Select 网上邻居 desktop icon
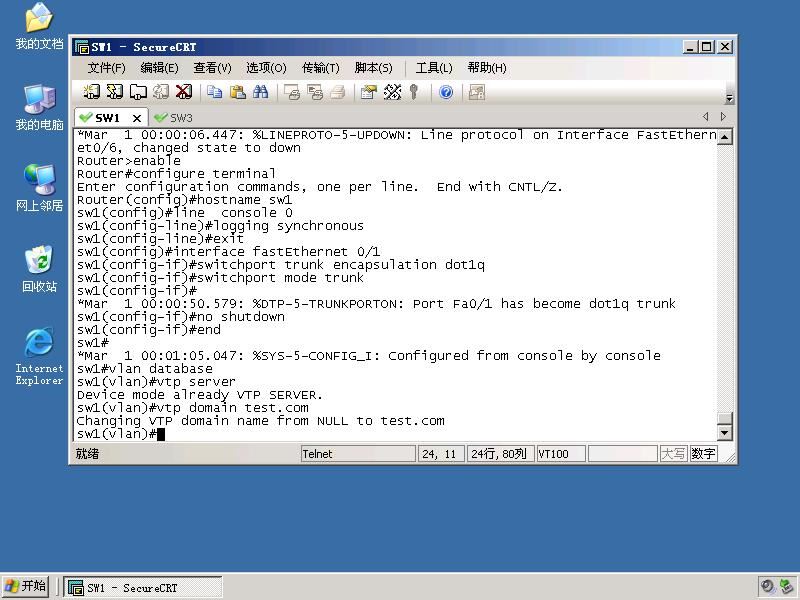This screenshot has height=600, width=800. click(x=39, y=188)
